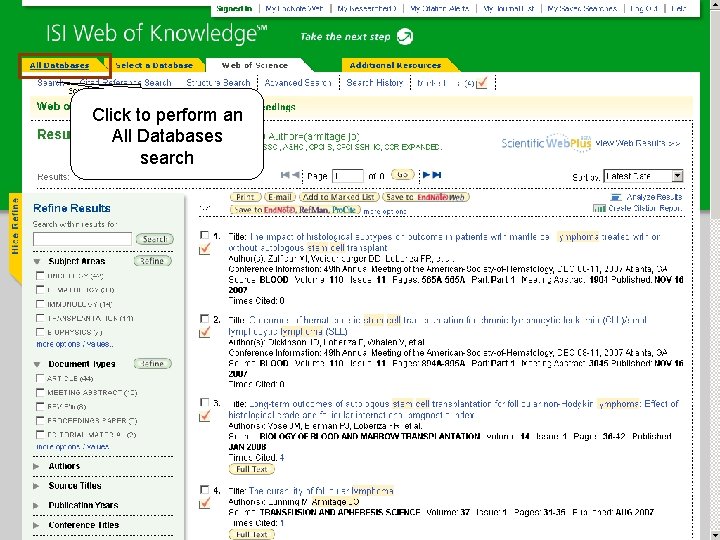Expand the Publication Years refine section
This screenshot has height=540, width=720.
[36, 505]
